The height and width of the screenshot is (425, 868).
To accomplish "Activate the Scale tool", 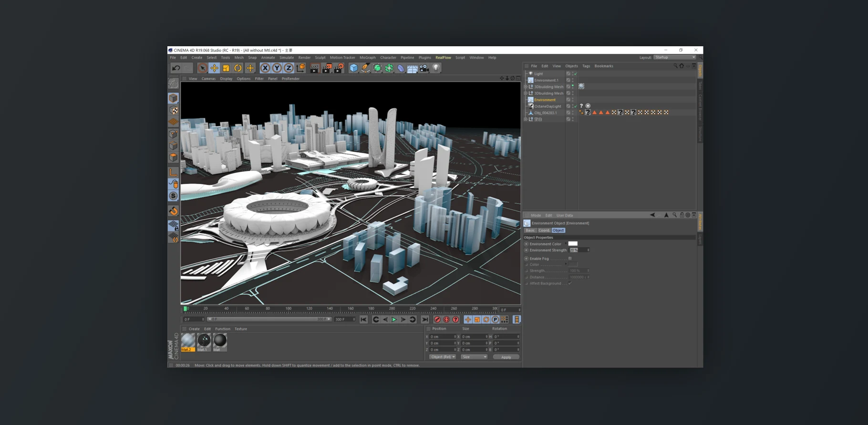I will [226, 68].
